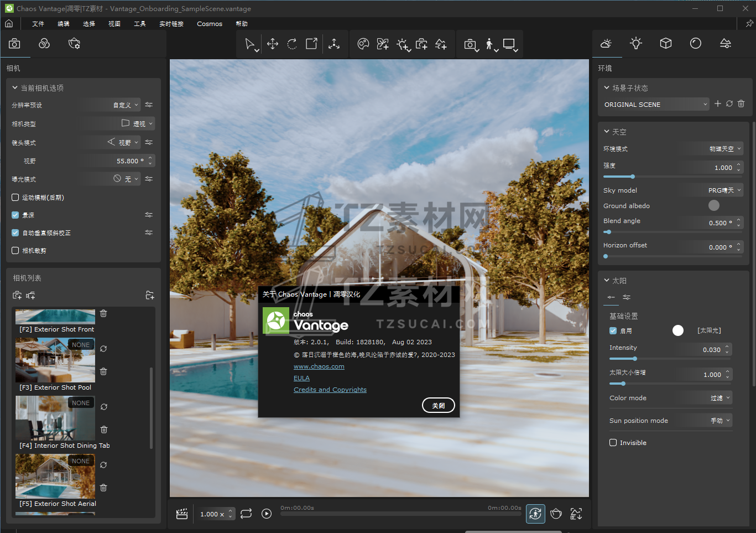Click the sun color white swatch
Viewport: 756px width, 533px height.
678,330
